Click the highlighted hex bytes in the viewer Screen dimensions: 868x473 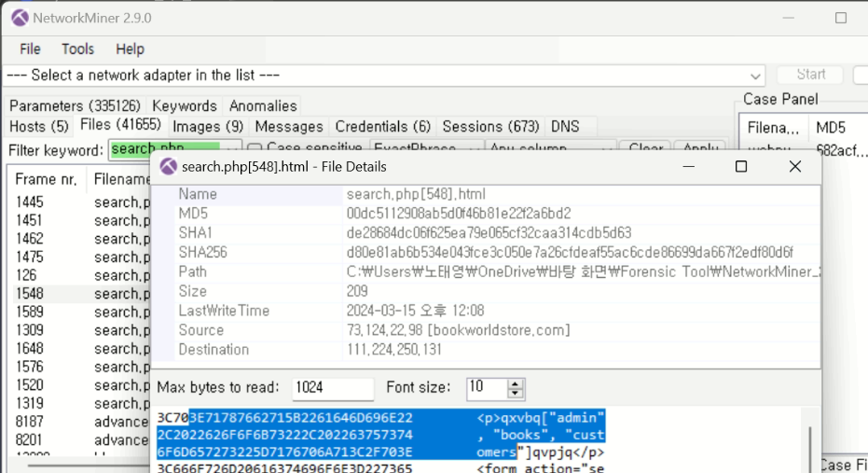pos(284,435)
